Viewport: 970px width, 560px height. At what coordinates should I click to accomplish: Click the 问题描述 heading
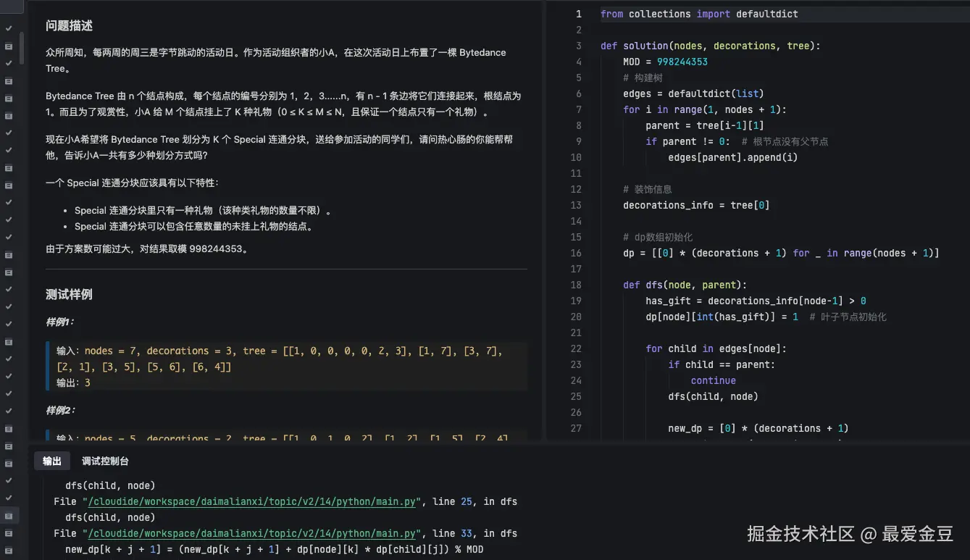tap(69, 25)
